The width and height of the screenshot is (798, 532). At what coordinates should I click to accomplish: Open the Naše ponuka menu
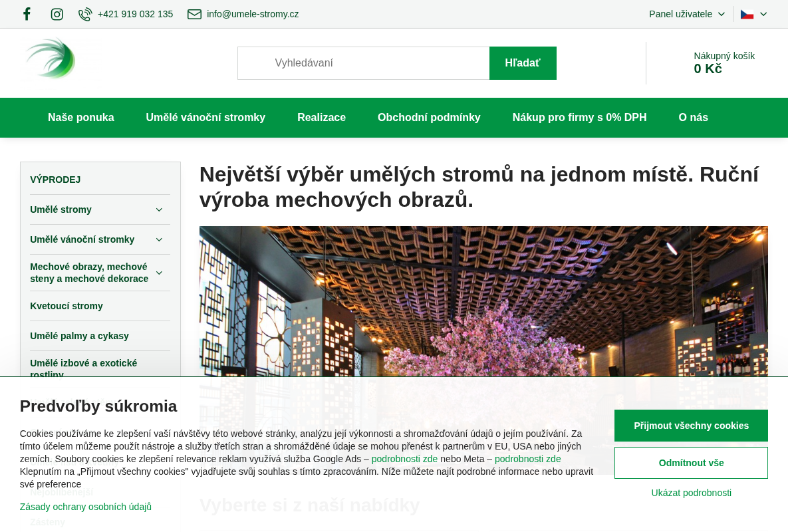coord(81,118)
